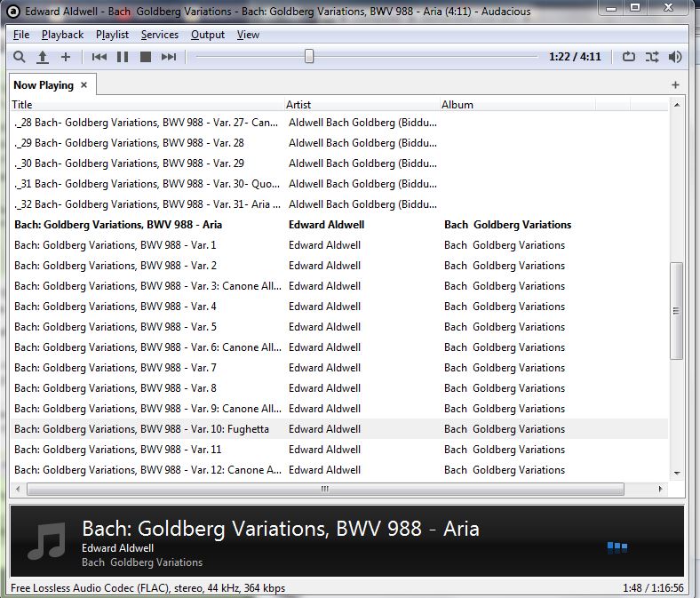Skip to previous track
The height and width of the screenshot is (598, 700).
tap(99, 57)
